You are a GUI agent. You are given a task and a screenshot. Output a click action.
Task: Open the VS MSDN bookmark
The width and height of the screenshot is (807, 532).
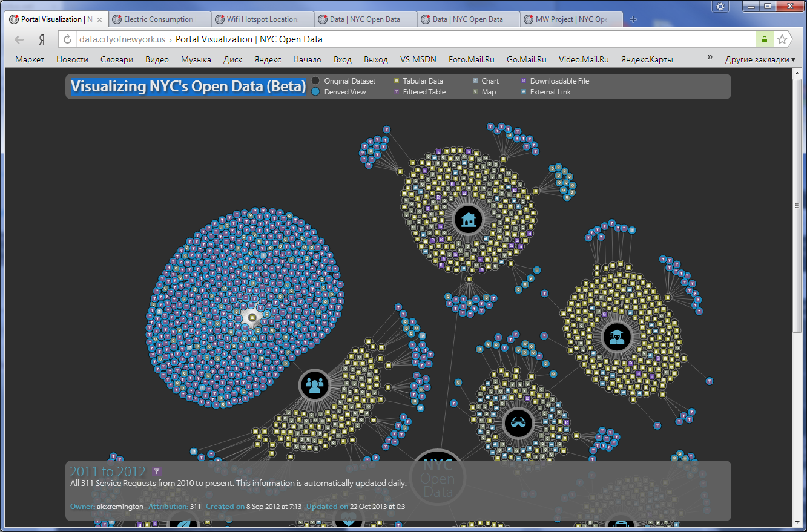pyautogui.click(x=418, y=59)
